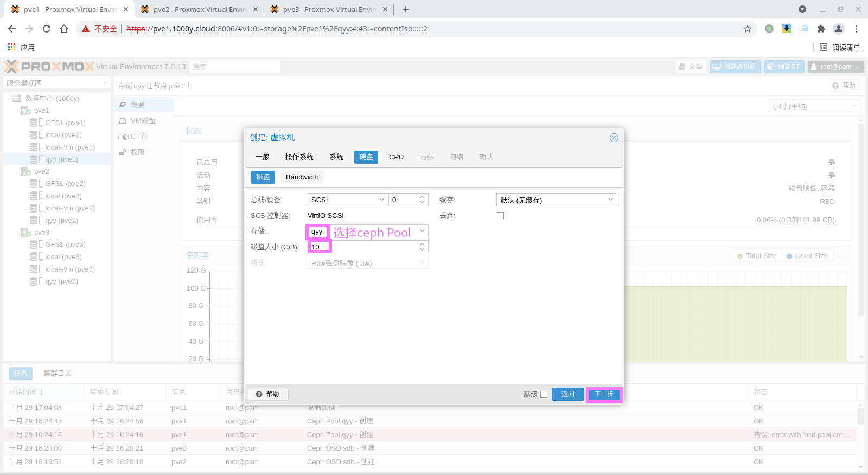Click the browser bookmark star icon

point(748,29)
